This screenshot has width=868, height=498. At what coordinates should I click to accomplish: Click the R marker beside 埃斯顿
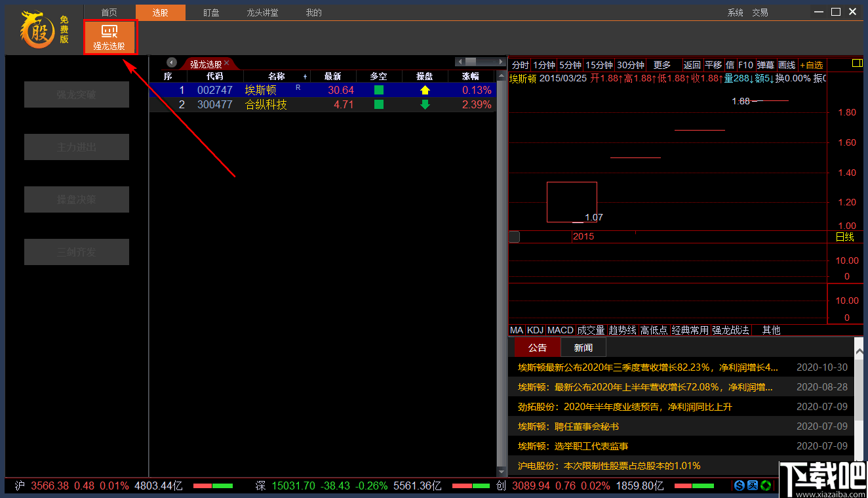click(298, 87)
